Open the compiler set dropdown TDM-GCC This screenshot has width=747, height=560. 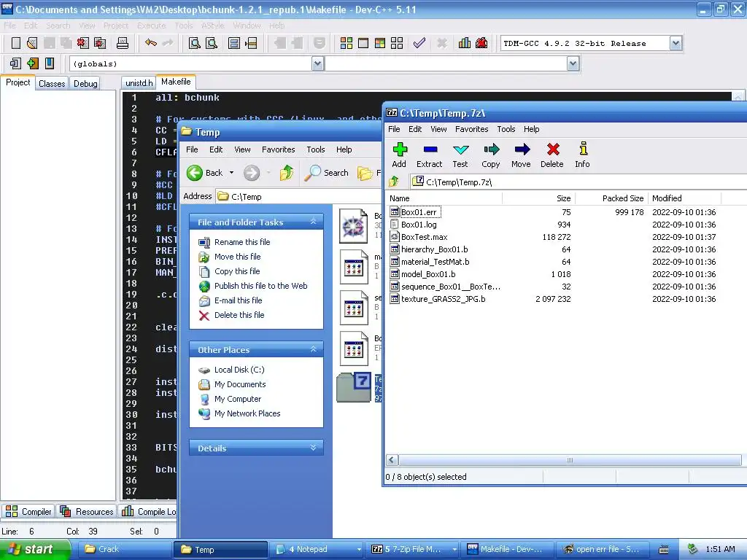pos(676,43)
